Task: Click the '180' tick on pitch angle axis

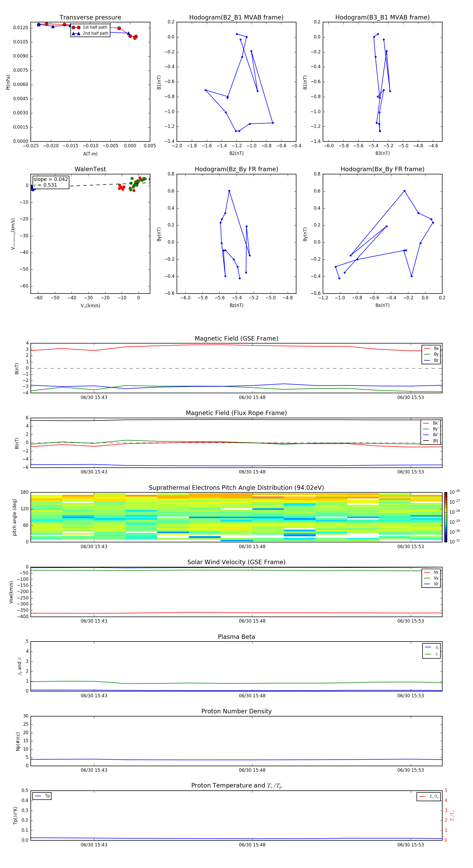Action: [25, 492]
